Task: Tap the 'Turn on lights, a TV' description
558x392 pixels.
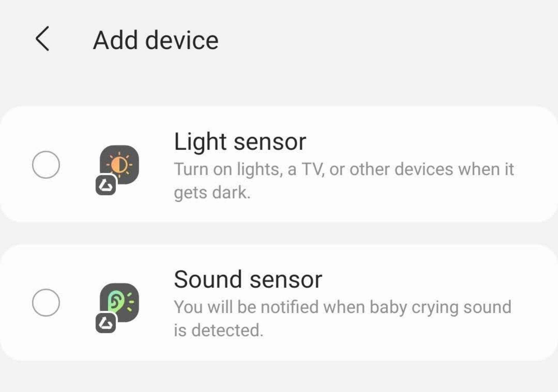Action: (x=344, y=181)
